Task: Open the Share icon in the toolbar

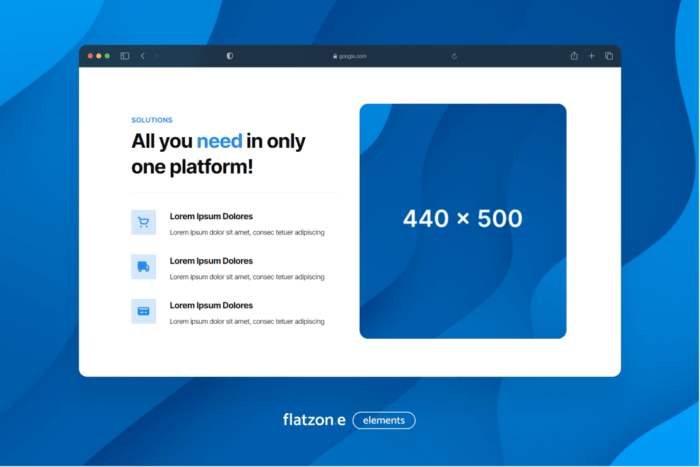Action: (x=574, y=56)
